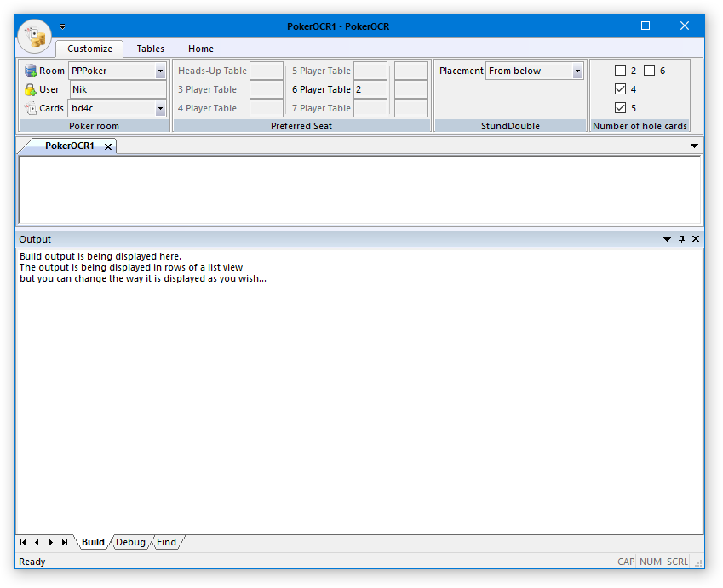723x588 pixels.
Task: Switch to the Debug output tab
Action: (130, 542)
